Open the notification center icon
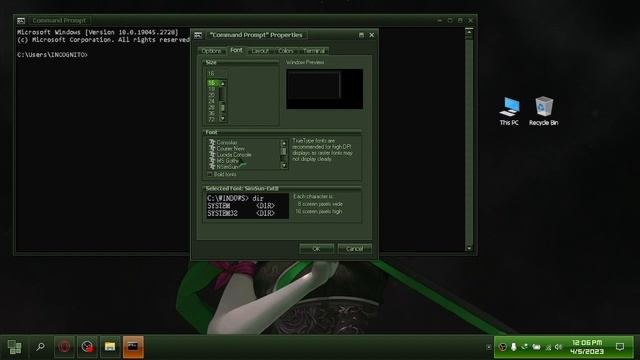Screen dimensions: 640x360 coord(620,347)
